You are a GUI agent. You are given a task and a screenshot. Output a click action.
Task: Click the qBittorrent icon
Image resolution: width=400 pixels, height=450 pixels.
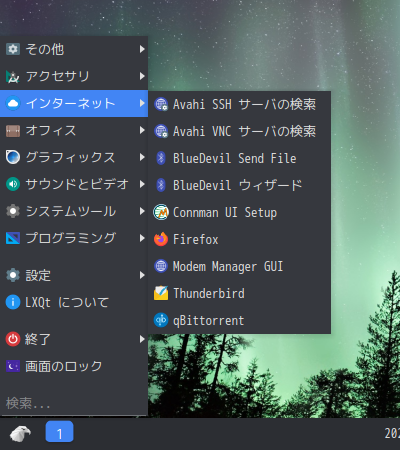pyautogui.click(x=161, y=320)
